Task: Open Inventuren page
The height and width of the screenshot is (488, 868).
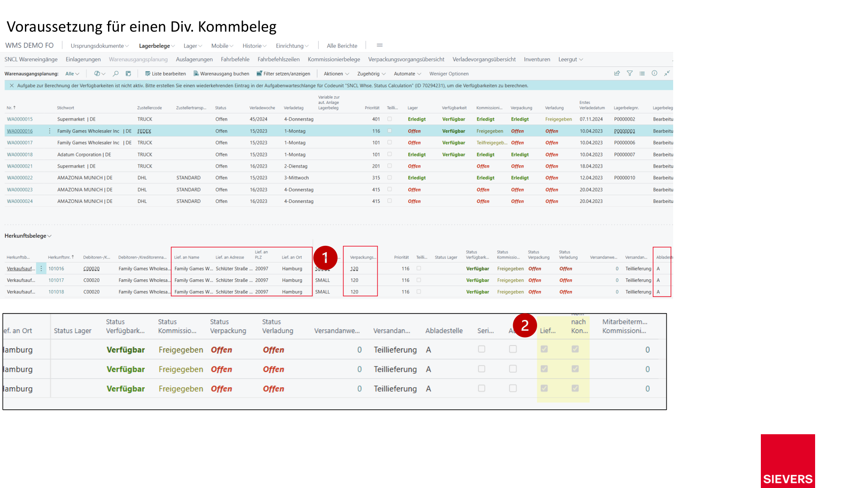Action: pyautogui.click(x=537, y=59)
